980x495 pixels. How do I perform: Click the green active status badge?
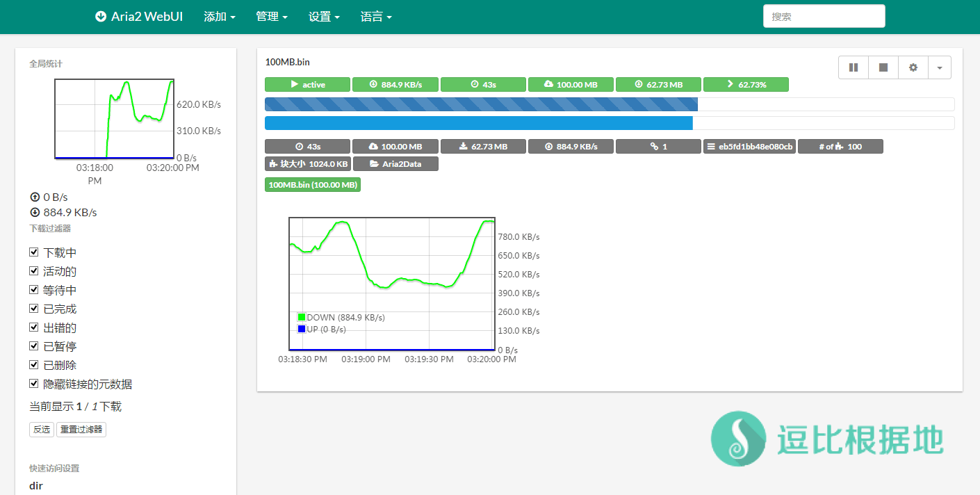point(307,85)
